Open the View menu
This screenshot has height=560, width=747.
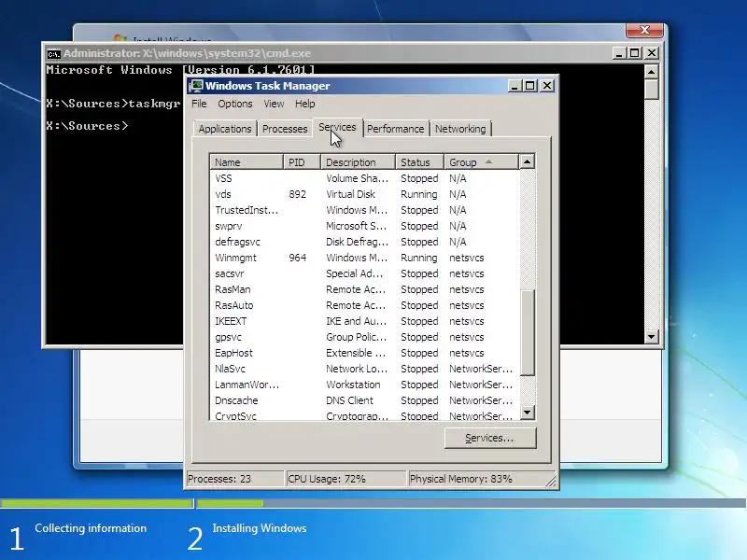[x=274, y=104]
